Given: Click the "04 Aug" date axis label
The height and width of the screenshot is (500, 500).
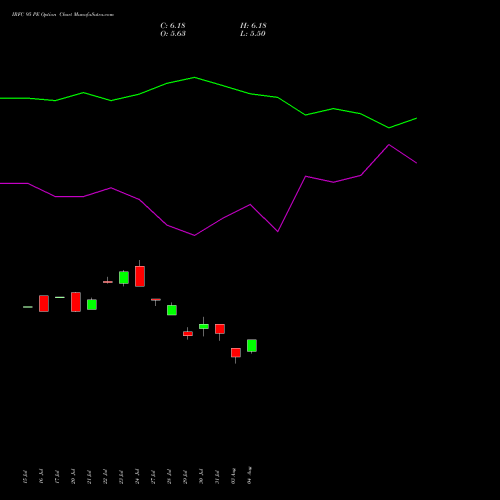Looking at the screenshot, I should click(x=249, y=475).
